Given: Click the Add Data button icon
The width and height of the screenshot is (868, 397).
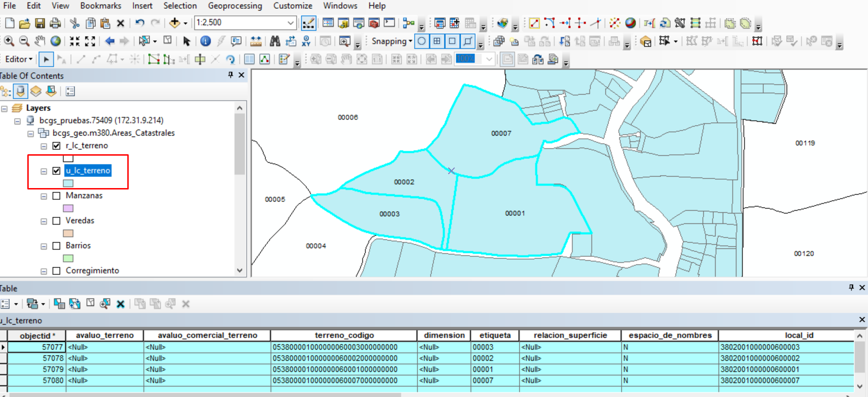Looking at the screenshot, I should point(175,23).
